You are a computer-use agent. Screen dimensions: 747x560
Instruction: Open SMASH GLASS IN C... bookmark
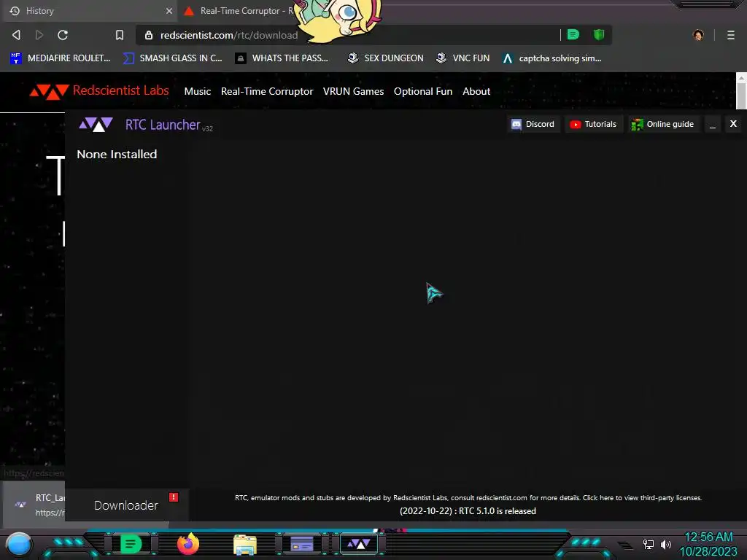click(x=173, y=58)
